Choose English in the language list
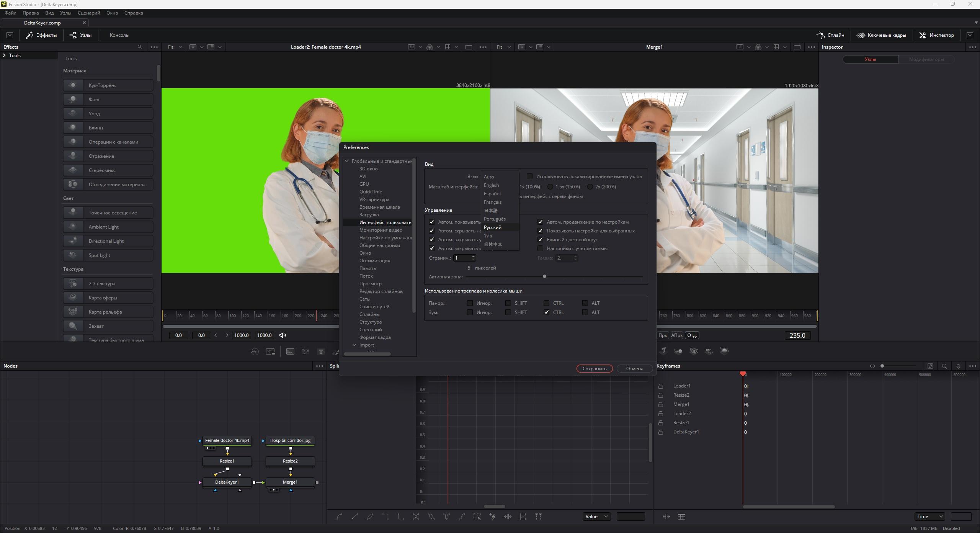Viewport: 980px width, 533px height. (491, 185)
